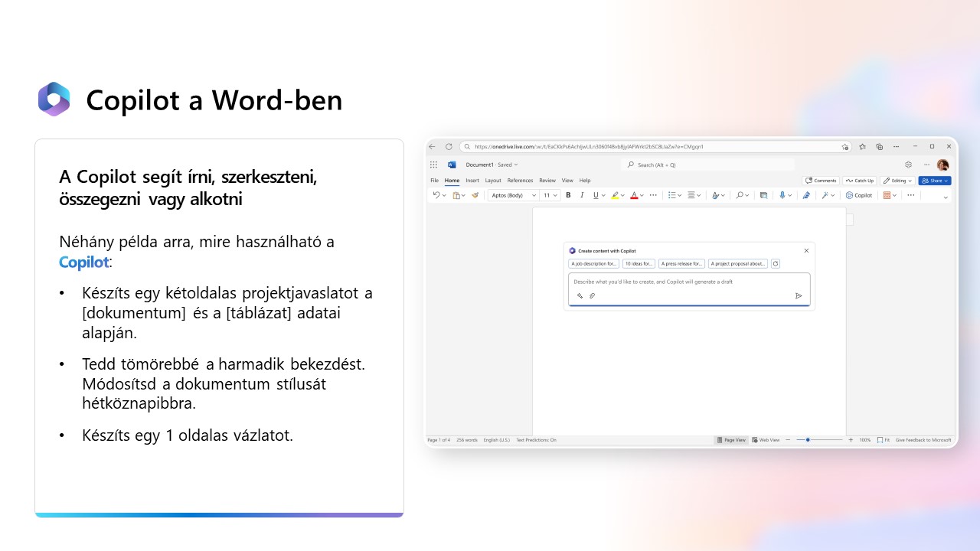The width and height of the screenshot is (980, 551).
Task: Open the Help tab
Action: pos(585,181)
